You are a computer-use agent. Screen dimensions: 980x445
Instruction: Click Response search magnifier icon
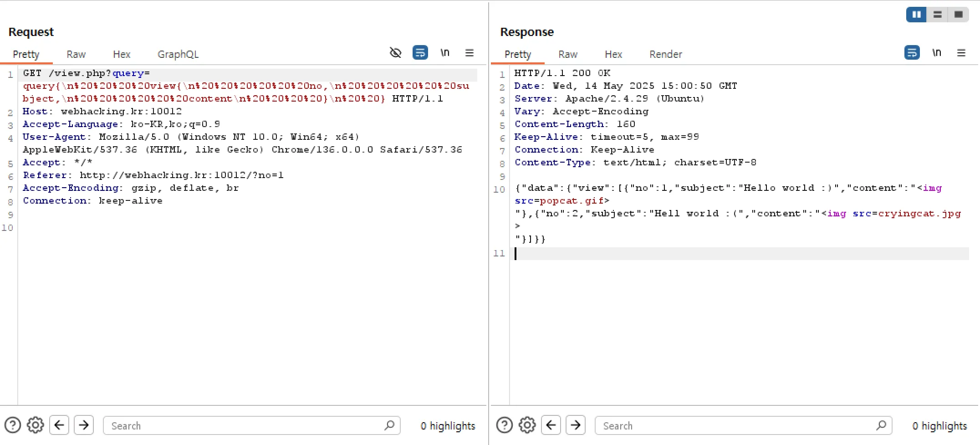pyautogui.click(x=881, y=425)
